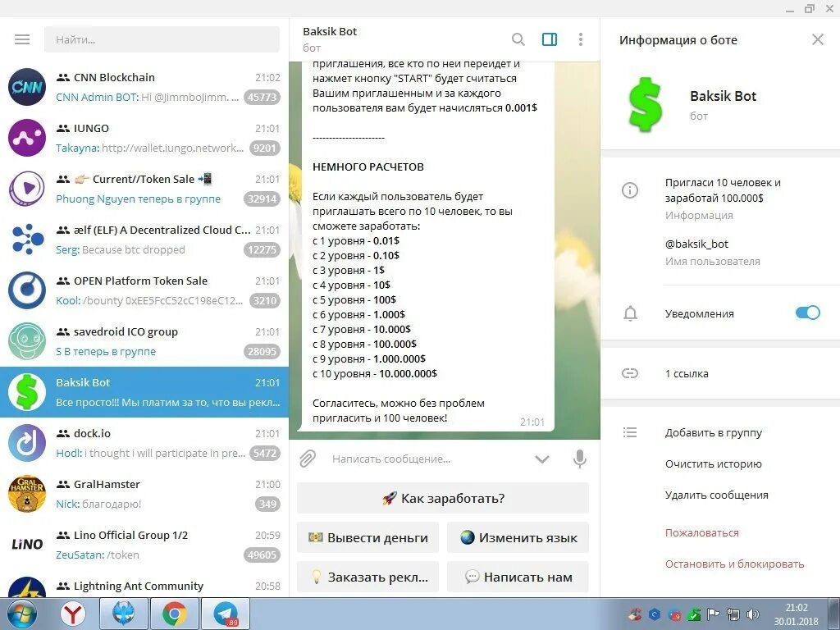Click the @baksik_bot username

tap(696, 244)
